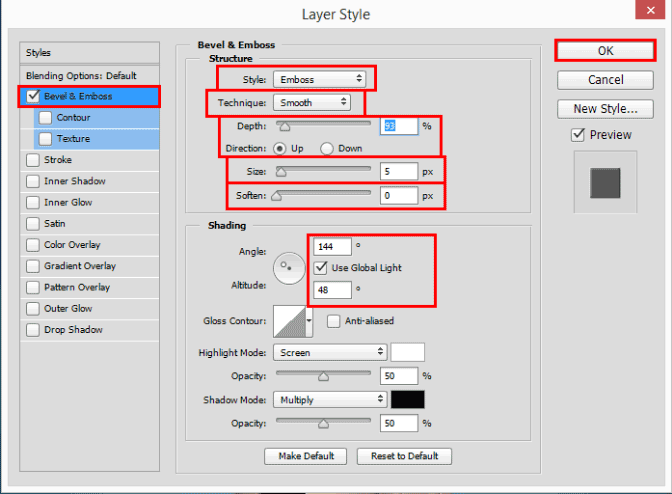Enable the Drop Shadow style checkbox
This screenshot has width=672, height=494.
(33, 330)
